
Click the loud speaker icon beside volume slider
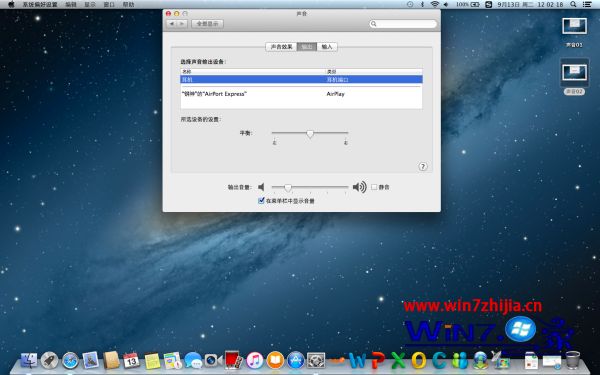click(360, 187)
